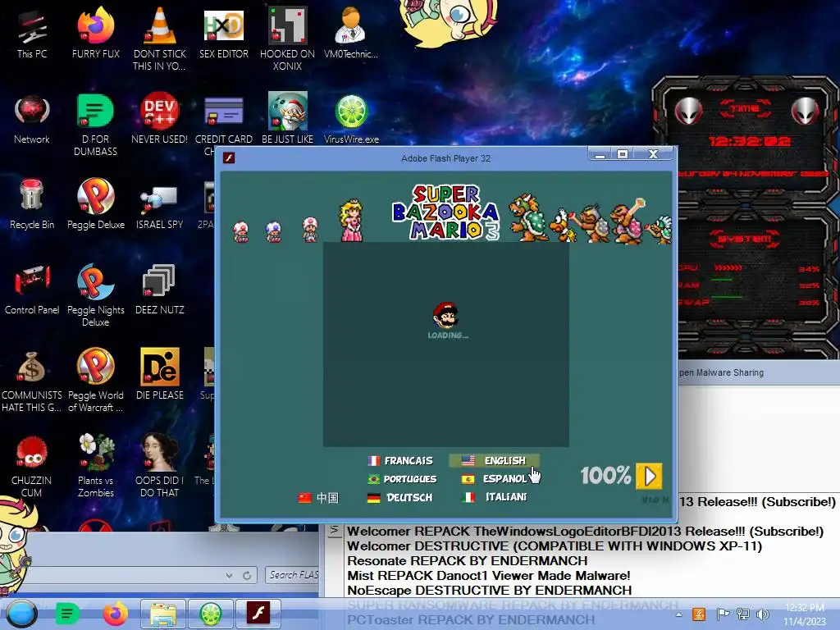Open the Network desktop icon
The image size is (840, 630).
(x=32, y=119)
